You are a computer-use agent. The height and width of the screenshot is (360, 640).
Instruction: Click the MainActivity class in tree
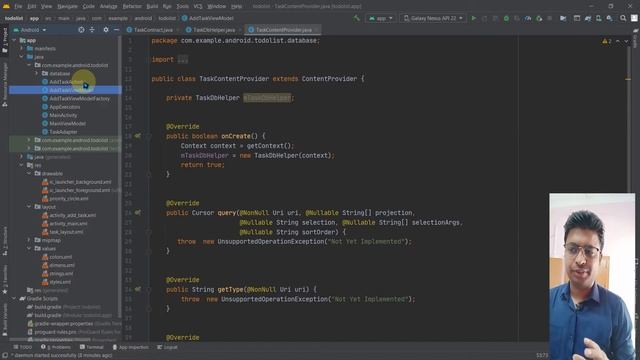pyautogui.click(x=63, y=115)
